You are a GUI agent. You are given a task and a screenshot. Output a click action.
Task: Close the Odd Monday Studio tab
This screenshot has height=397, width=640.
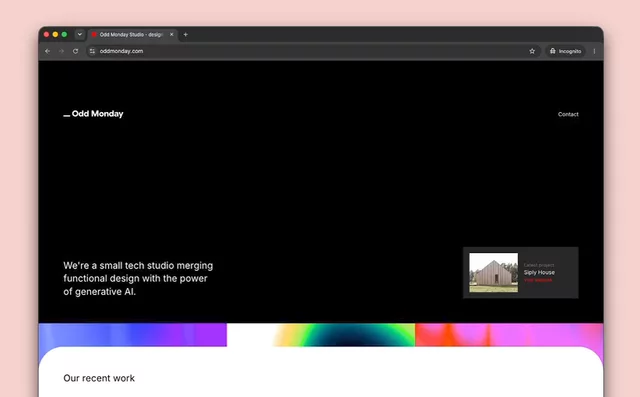tap(171, 35)
